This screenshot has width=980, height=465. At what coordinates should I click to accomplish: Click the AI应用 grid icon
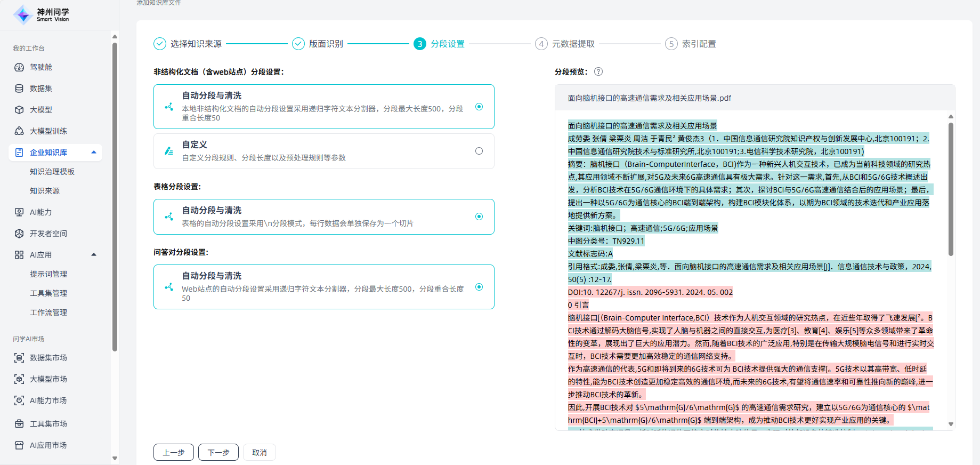click(19, 255)
